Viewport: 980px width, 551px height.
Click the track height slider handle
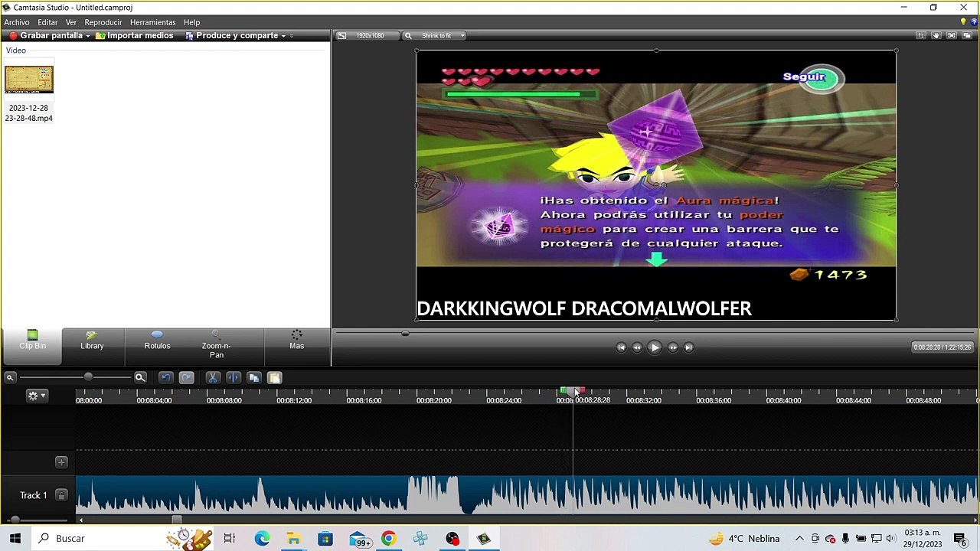pyautogui.click(x=15, y=520)
